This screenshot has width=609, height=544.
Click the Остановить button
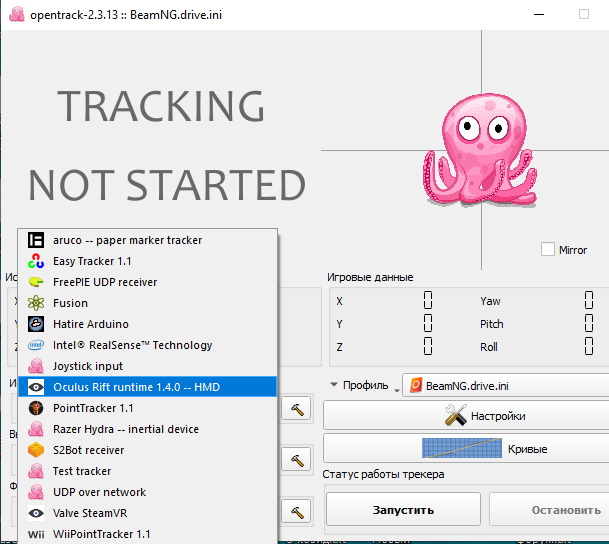(x=550, y=509)
